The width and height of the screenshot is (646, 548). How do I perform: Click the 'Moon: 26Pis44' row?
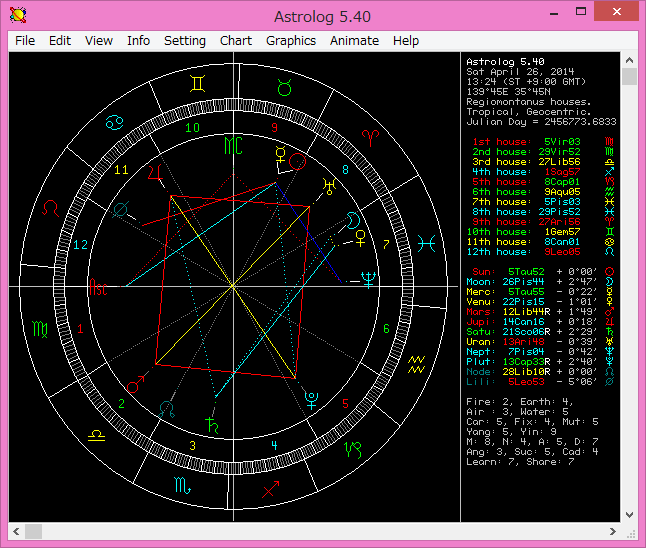(541, 282)
